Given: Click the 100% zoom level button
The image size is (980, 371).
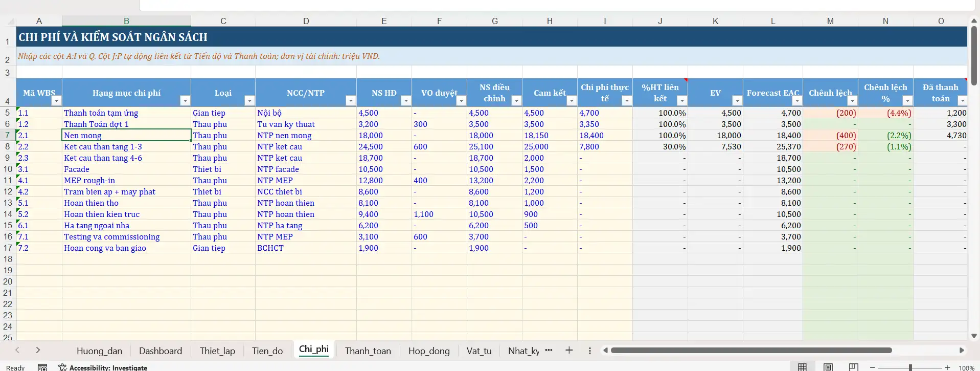Looking at the screenshot, I should point(966,367).
